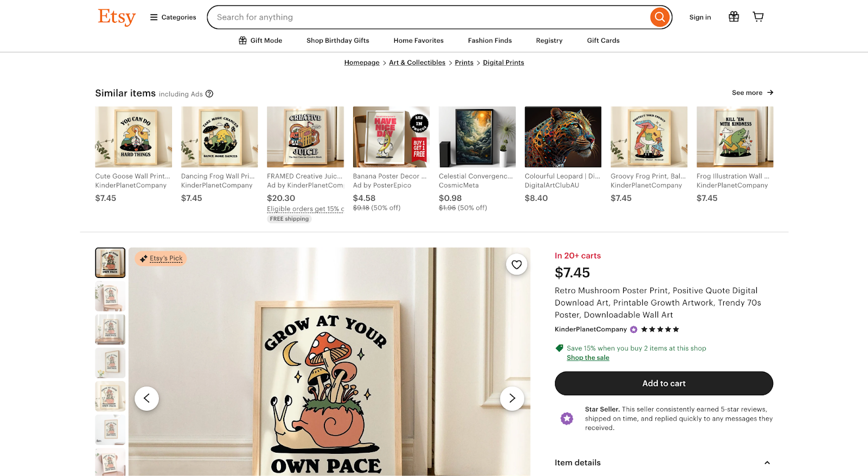Screen dimensions: 868x476
Task: Collapse the Item details section
Action: [767, 463]
